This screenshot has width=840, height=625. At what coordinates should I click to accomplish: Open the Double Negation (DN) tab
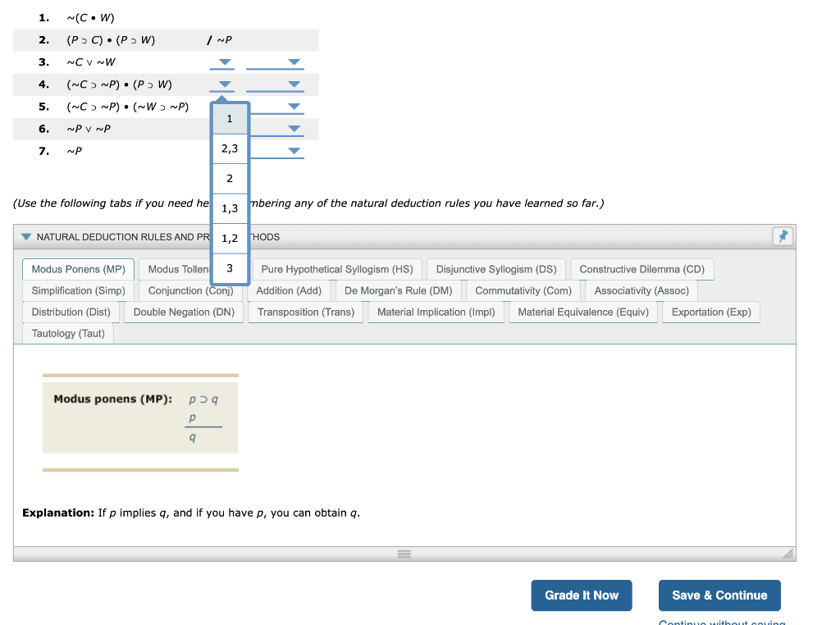tap(184, 312)
